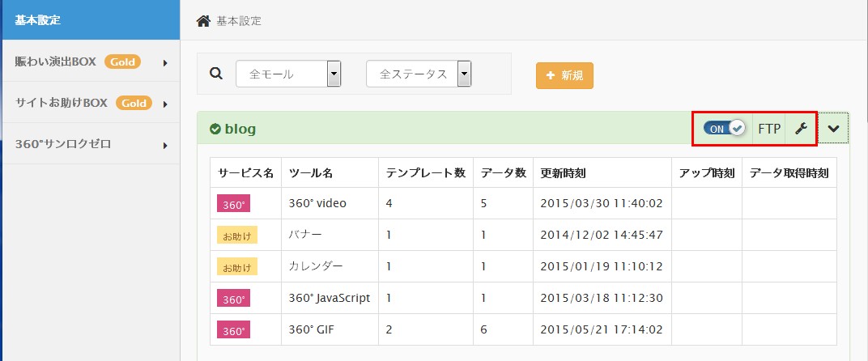Click the データ数 column header
The width and height of the screenshot is (868, 361).
503,172
